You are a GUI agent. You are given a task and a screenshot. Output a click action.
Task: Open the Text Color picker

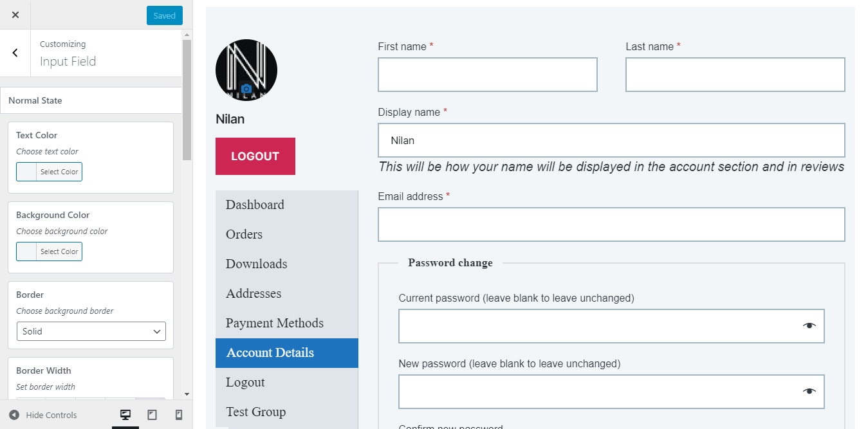coord(49,172)
